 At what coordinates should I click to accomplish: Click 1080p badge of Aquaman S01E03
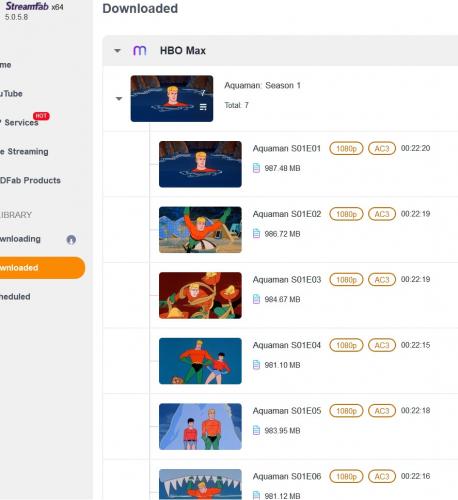346,280
